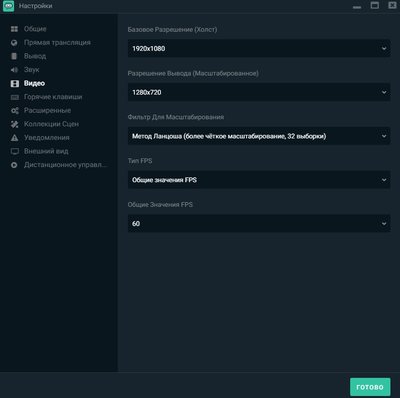This screenshot has width=400, height=398.
Task: Click the Прямая трансляция globe icon
Action: tap(14, 43)
